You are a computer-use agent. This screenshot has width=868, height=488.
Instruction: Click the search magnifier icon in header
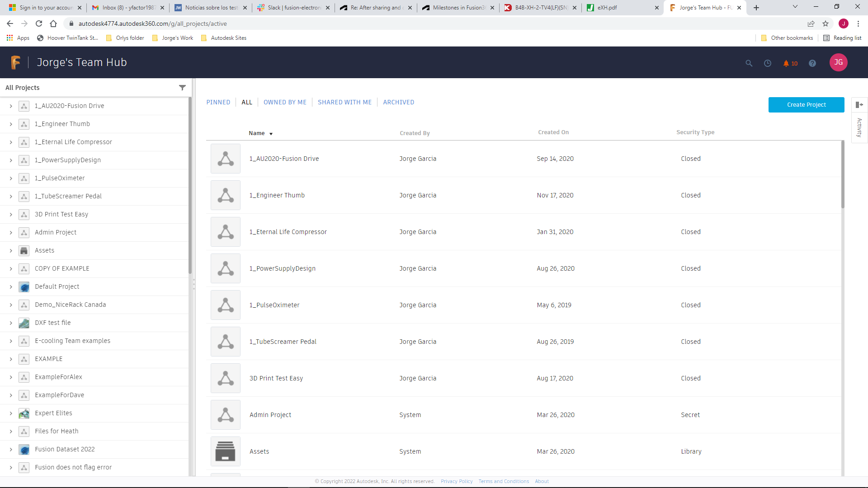(x=749, y=63)
